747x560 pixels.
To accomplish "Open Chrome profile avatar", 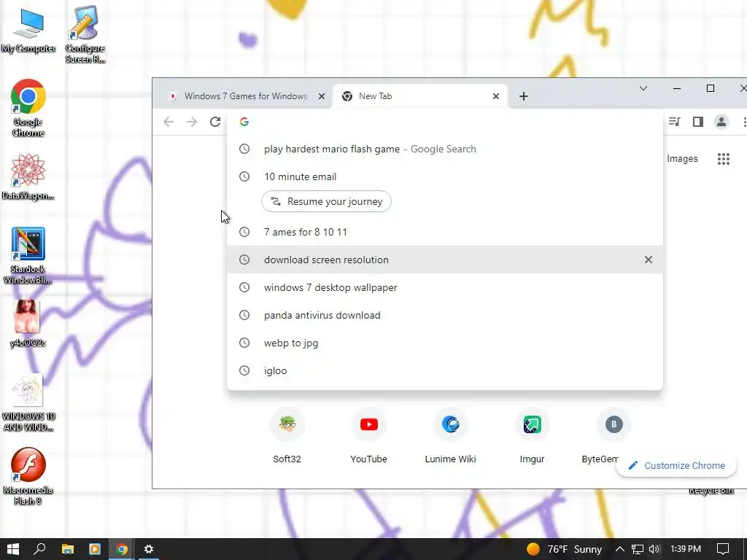I will click(x=721, y=122).
